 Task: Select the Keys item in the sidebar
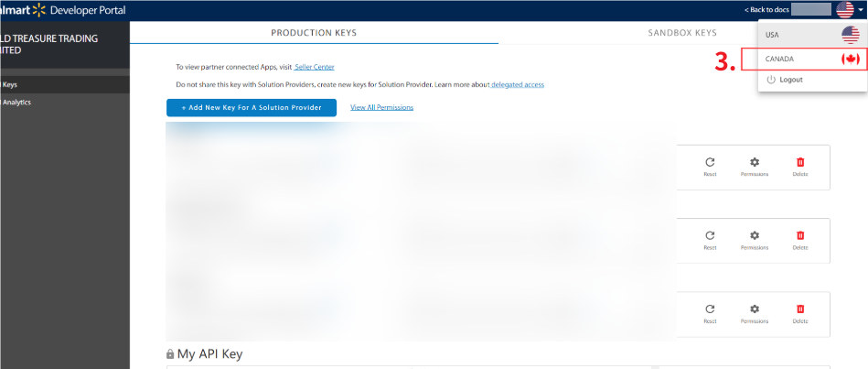click(65, 85)
